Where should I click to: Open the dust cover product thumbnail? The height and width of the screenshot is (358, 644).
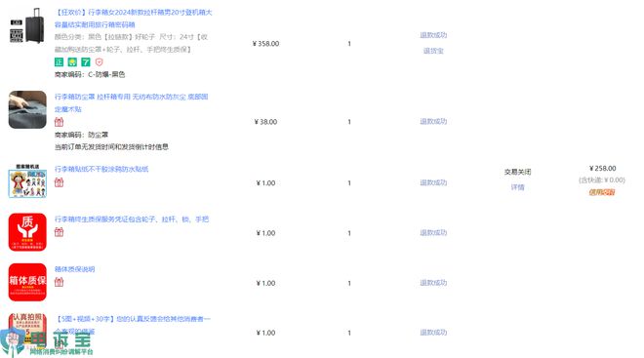[27, 109]
